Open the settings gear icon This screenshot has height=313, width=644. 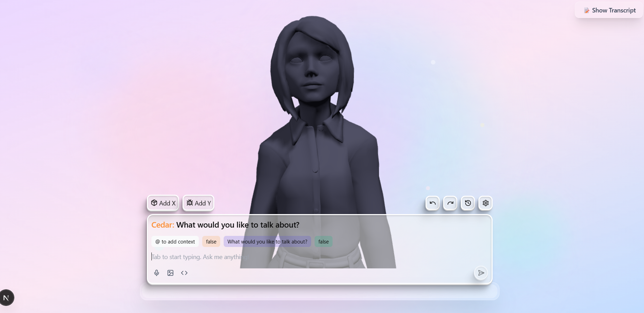485,203
